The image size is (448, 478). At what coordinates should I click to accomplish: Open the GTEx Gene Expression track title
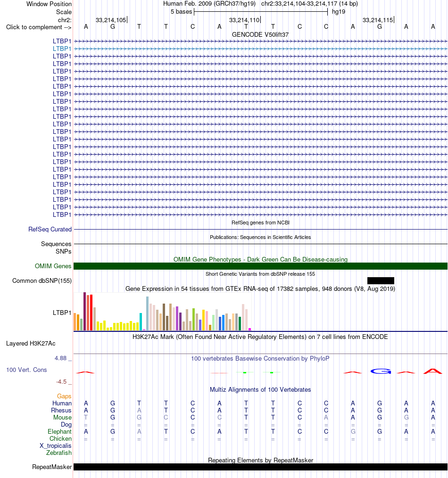[260, 288]
